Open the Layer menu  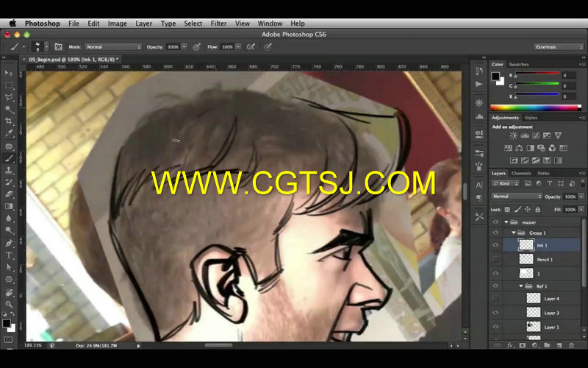pos(143,24)
